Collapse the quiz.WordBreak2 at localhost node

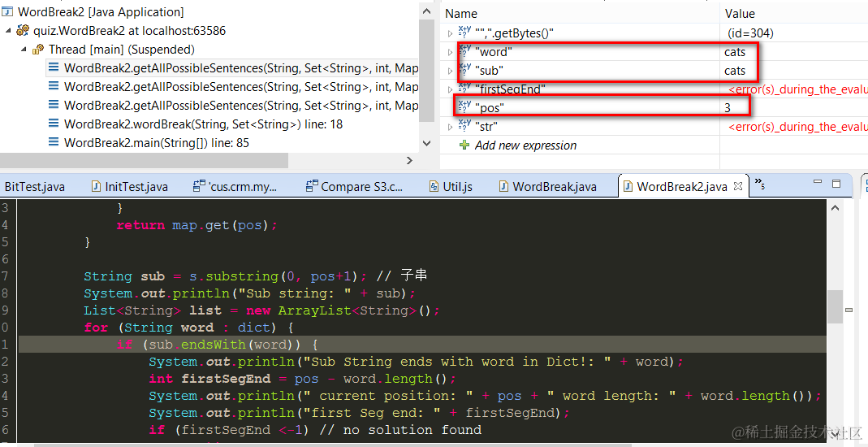point(8,30)
